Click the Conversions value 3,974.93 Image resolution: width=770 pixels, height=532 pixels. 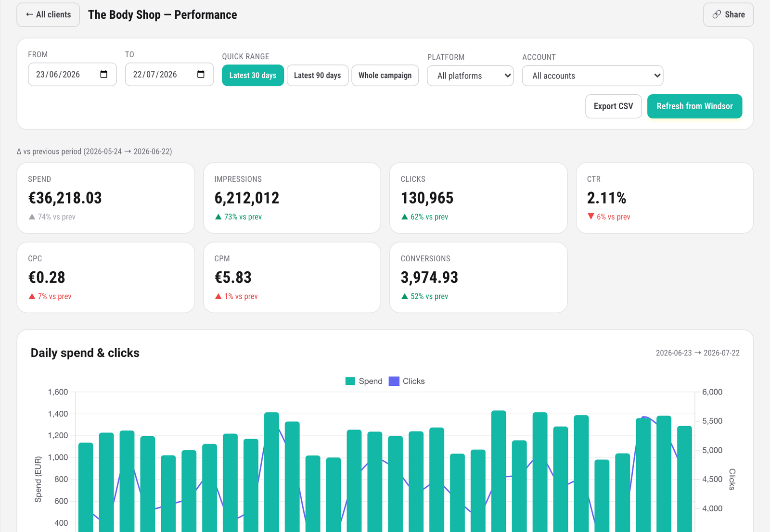[x=429, y=278]
